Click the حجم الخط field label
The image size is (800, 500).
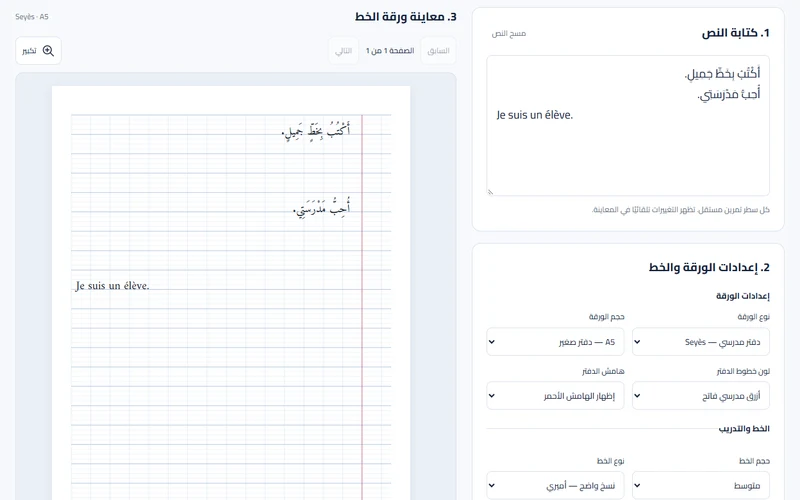point(754,461)
